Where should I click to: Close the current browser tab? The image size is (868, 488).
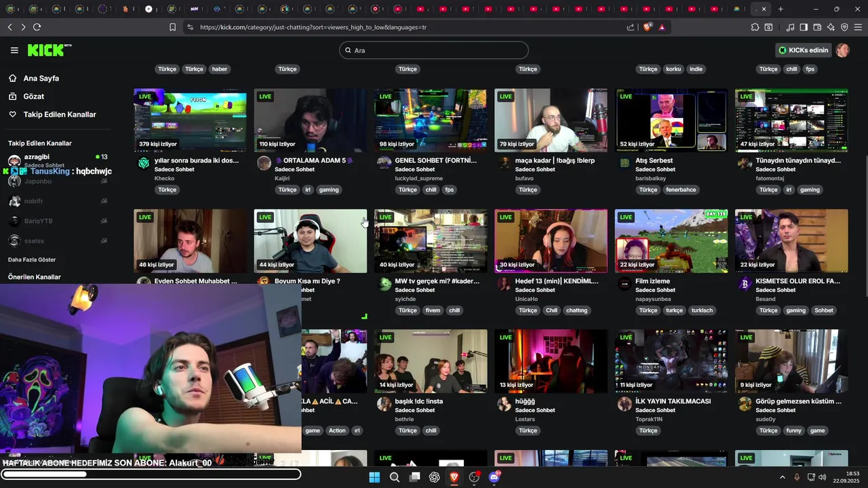[764, 9]
